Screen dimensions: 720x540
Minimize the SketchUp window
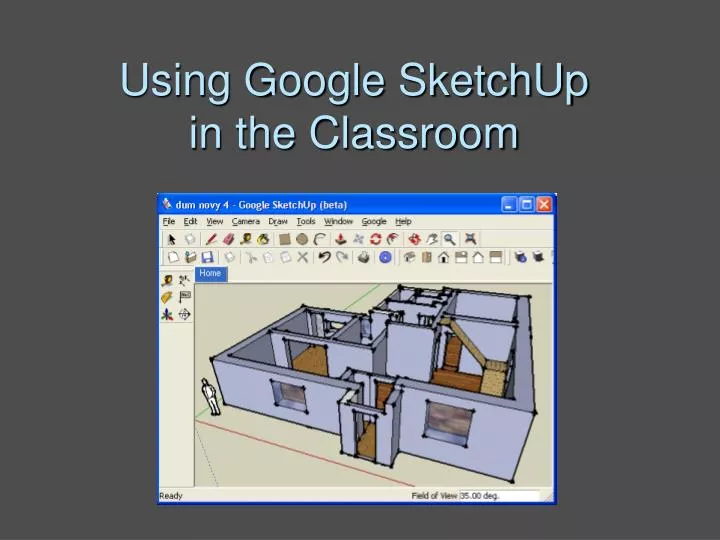click(509, 204)
